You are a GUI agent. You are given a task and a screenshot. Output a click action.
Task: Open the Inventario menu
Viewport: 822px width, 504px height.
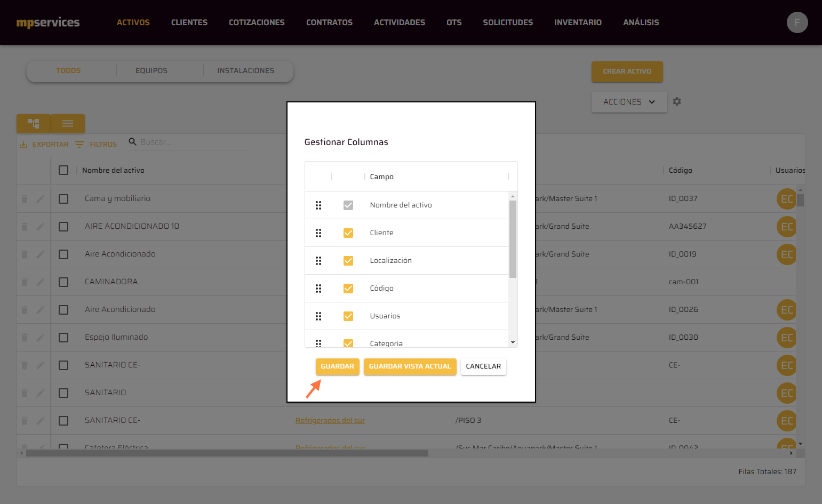[x=578, y=22]
